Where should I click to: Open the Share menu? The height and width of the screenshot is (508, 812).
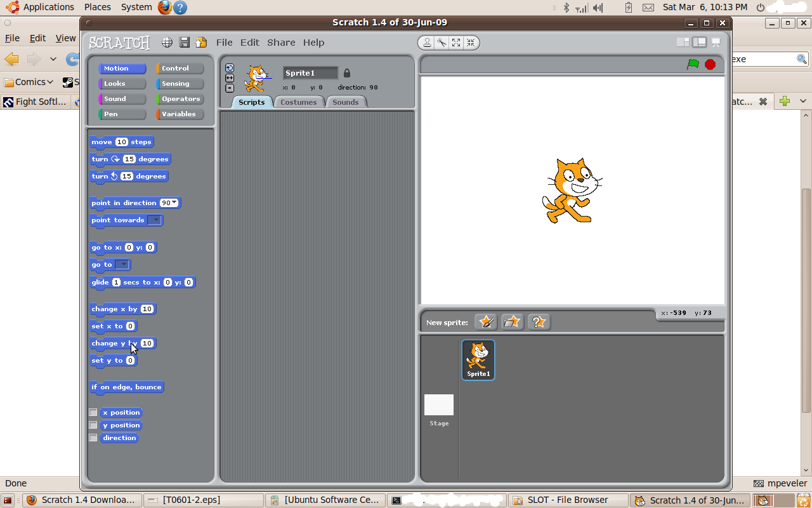click(x=281, y=43)
